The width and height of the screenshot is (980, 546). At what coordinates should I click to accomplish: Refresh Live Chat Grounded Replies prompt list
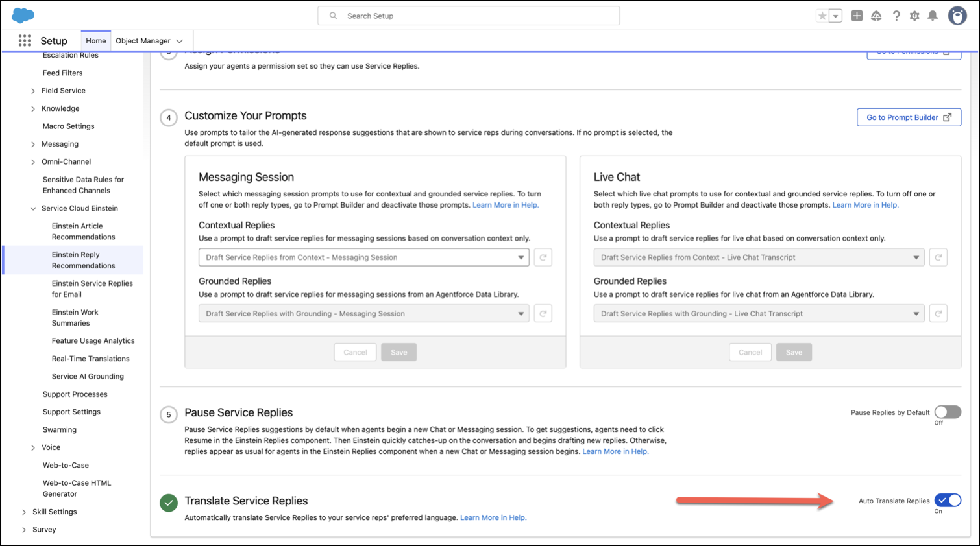[x=938, y=314]
